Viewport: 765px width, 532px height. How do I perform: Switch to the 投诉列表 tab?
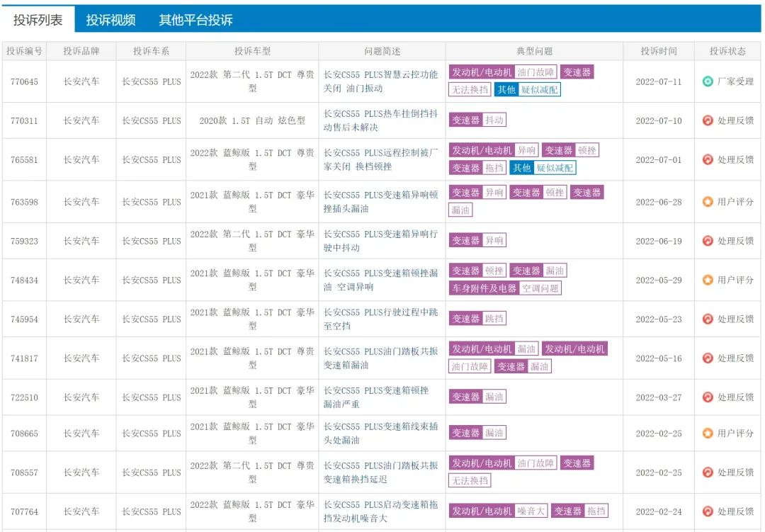coord(38,20)
